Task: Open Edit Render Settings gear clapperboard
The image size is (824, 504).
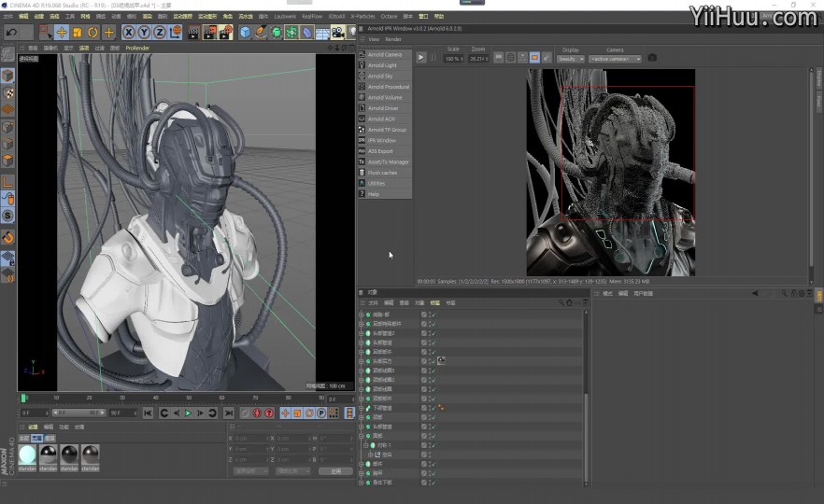Action: click(225, 33)
